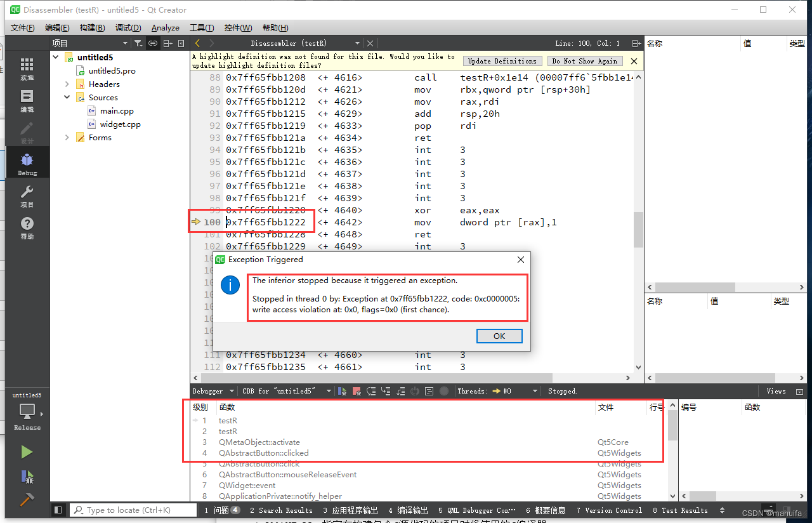The height and width of the screenshot is (523, 812).
Task: Step into the current instruction
Action: click(386, 391)
